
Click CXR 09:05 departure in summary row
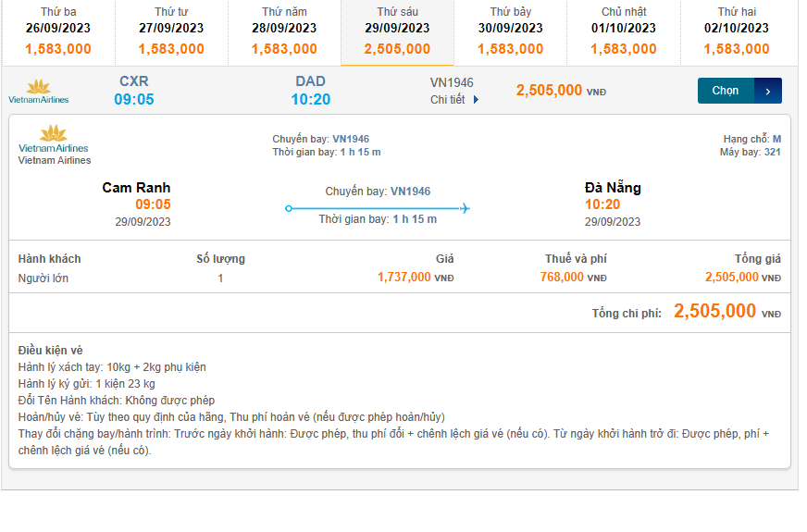pyautogui.click(x=134, y=91)
